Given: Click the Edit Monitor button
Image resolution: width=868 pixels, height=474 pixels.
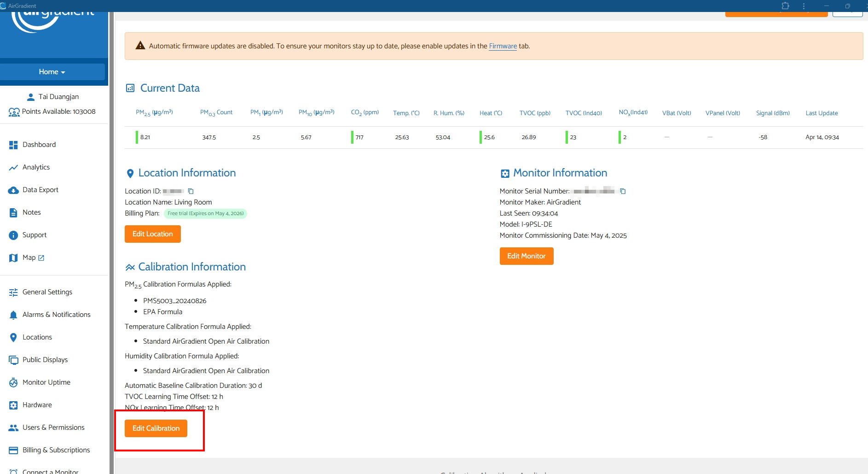Looking at the screenshot, I should click(526, 256).
